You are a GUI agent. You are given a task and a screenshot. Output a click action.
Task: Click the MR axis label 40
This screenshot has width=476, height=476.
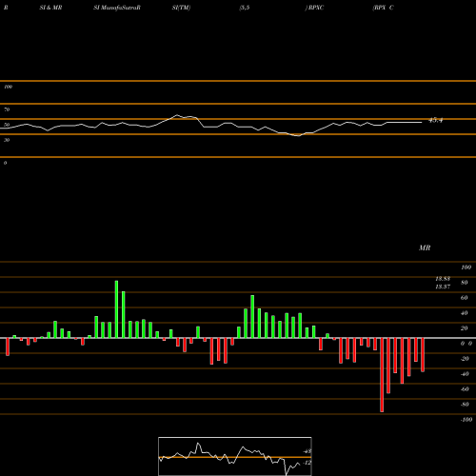(464, 313)
